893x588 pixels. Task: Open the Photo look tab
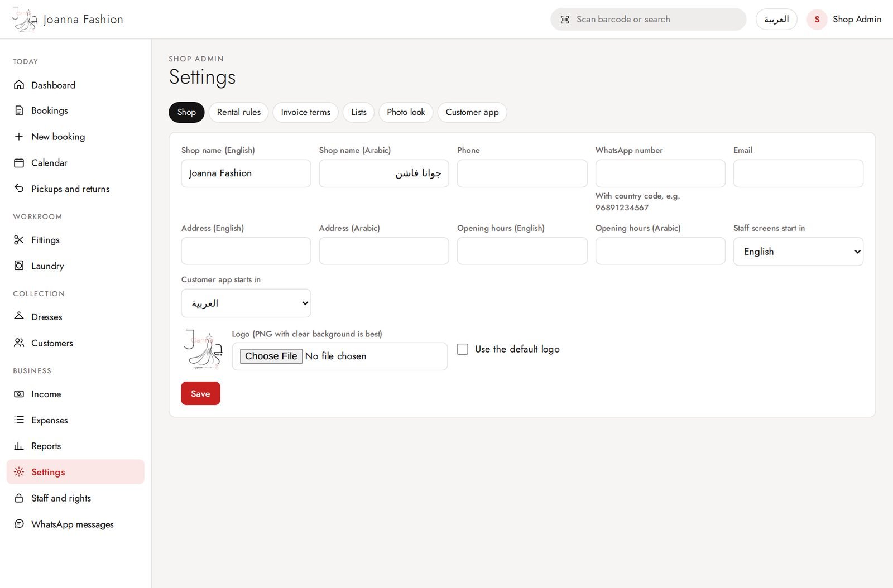[406, 112]
